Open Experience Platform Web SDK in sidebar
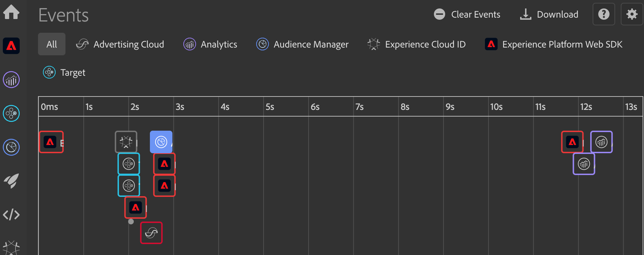The image size is (644, 255). click(11, 46)
